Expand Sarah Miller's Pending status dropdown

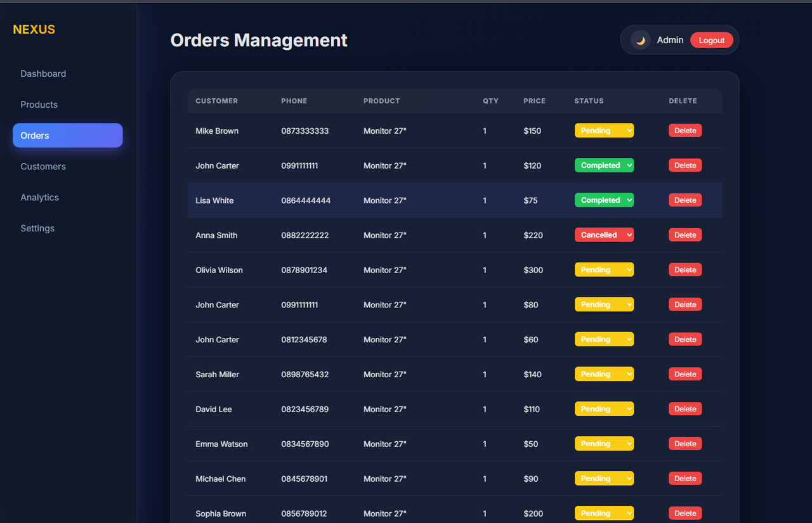point(604,375)
